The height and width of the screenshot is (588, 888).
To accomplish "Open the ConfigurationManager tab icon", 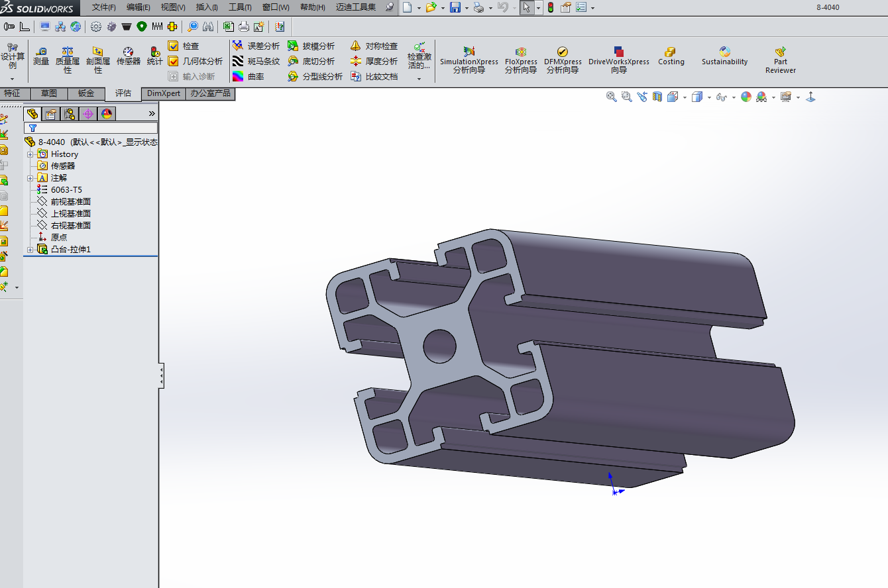I will pos(70,114).
